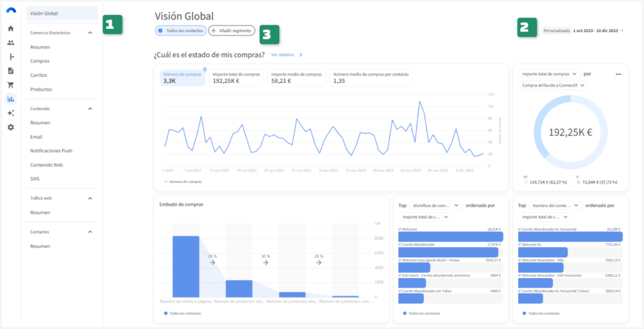Screen dimensions: 644x329
Task: Open Resumen under Comercio Electrónico
Action: pyautogui.click(x=40, y=47)
